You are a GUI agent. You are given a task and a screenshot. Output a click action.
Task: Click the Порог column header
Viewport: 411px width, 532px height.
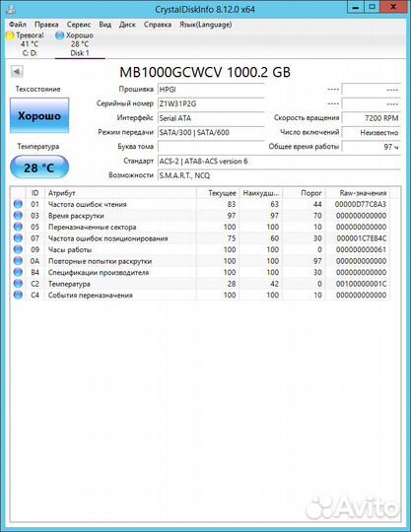tap(305, 193)
